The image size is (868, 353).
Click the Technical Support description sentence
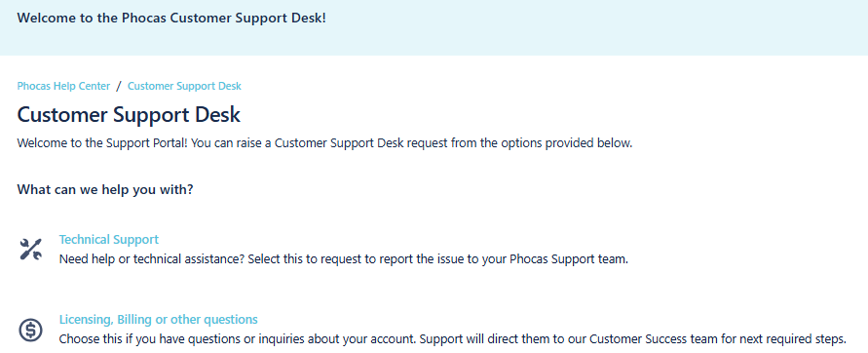click(x=344, y=258)
